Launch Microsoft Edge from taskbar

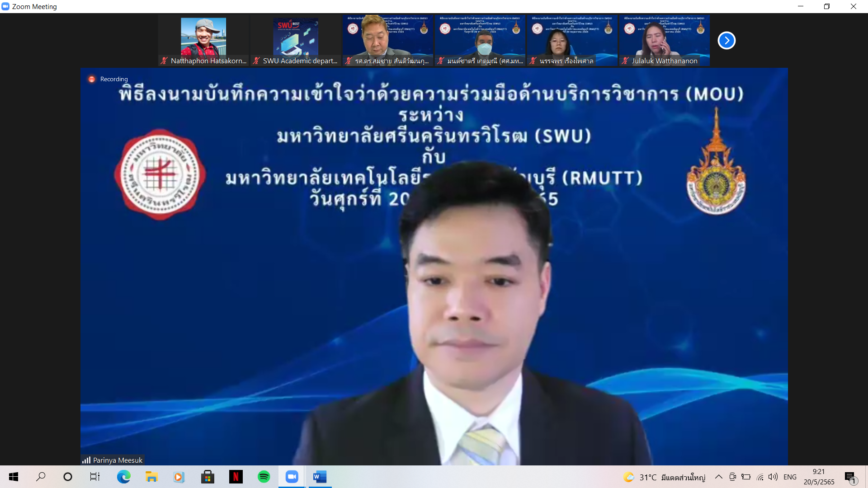[x=123, y=477]
